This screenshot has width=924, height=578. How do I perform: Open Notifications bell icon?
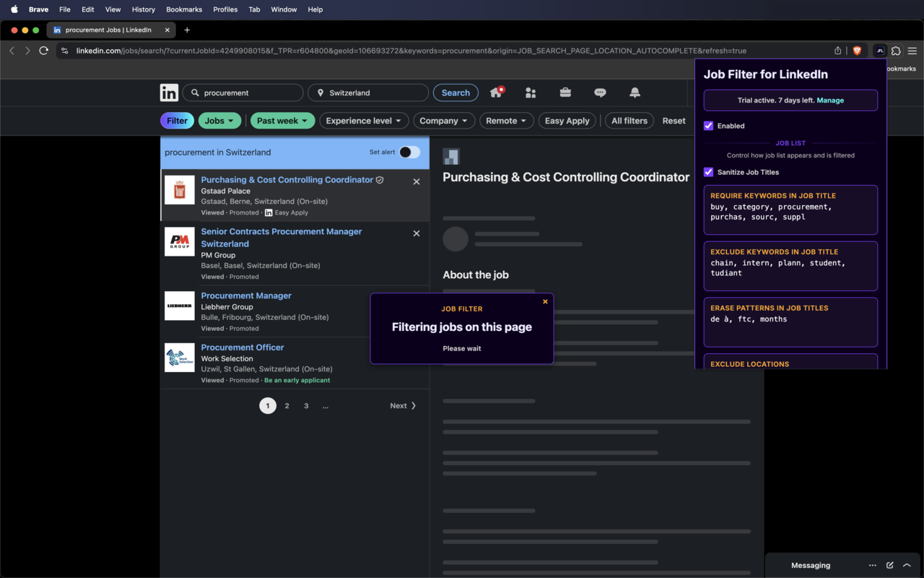tap(635, 92)
